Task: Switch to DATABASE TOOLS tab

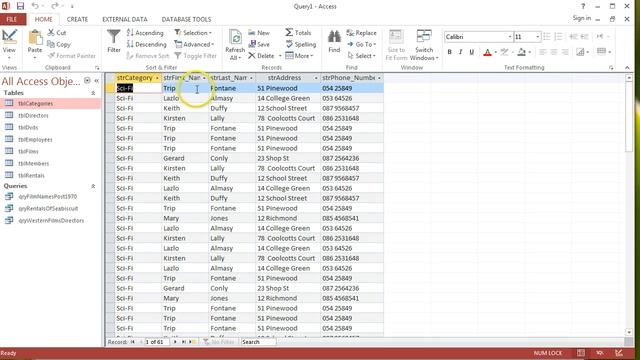Action: (186, 19)
